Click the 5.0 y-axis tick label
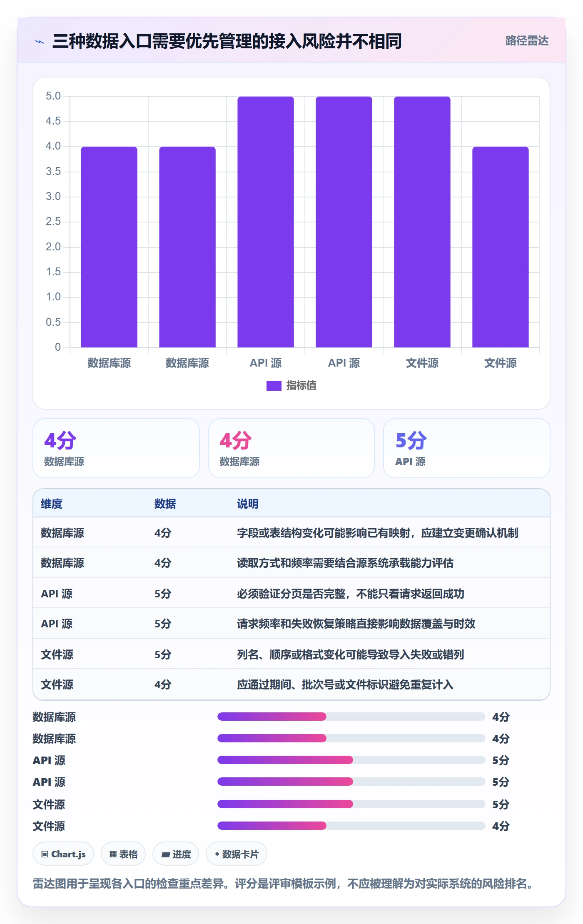The width and height of the screenshot is (583, 924). [53, 96]
